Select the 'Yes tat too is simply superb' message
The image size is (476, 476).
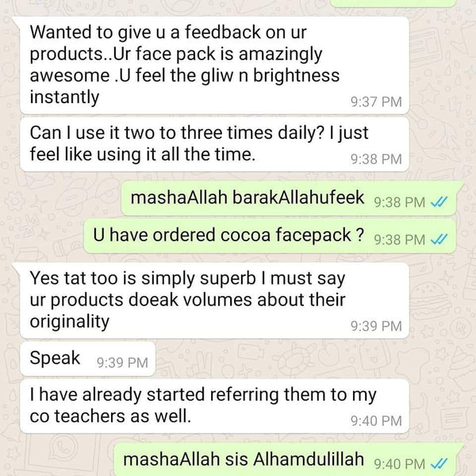pyautogui.click(x=214, y=301)
